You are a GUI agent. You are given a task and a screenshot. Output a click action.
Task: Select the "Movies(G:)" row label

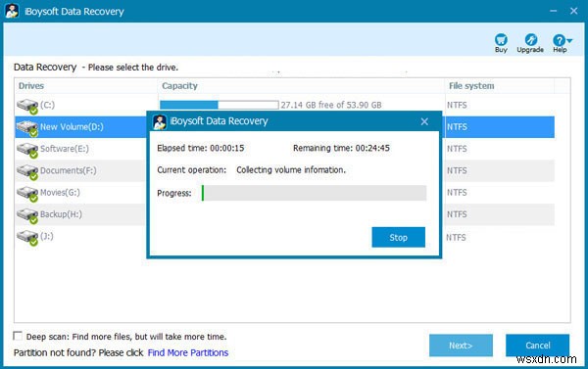coord(60,193)
